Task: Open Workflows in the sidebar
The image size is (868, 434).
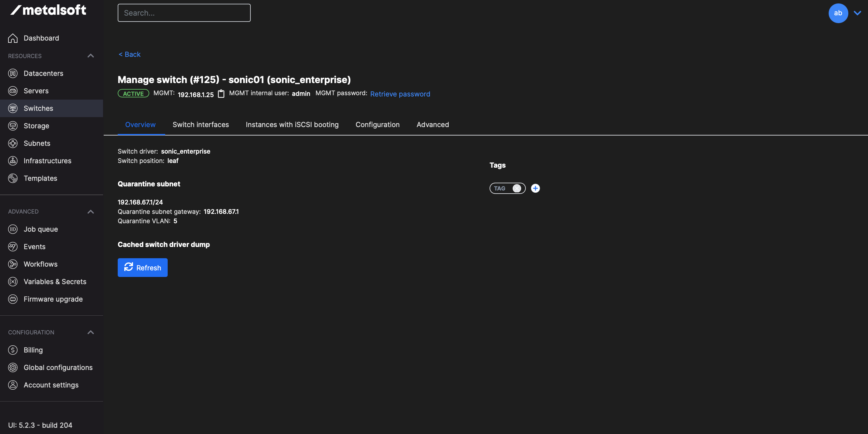Action: click(x=41, y=264)
